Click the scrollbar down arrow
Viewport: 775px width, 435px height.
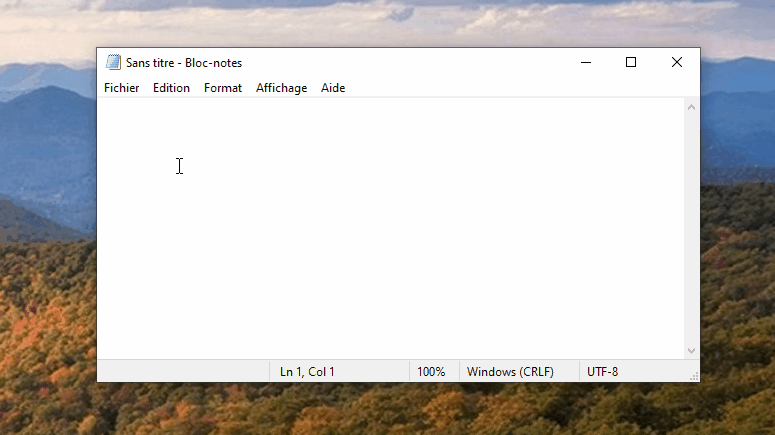691,351
